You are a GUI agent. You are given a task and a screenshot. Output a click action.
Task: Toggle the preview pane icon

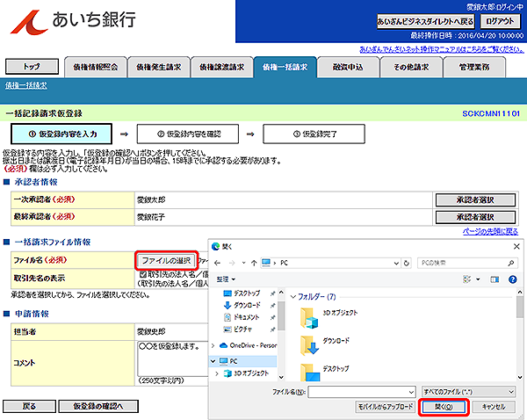tap(495, 279)
